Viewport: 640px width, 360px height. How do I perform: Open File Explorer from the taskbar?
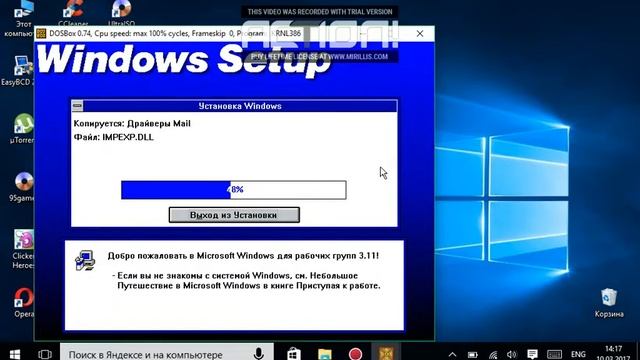coord(325,353)
